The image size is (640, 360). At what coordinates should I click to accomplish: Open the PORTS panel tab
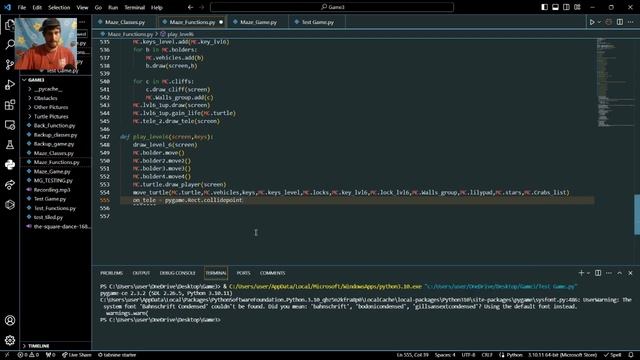coord(243,273)
